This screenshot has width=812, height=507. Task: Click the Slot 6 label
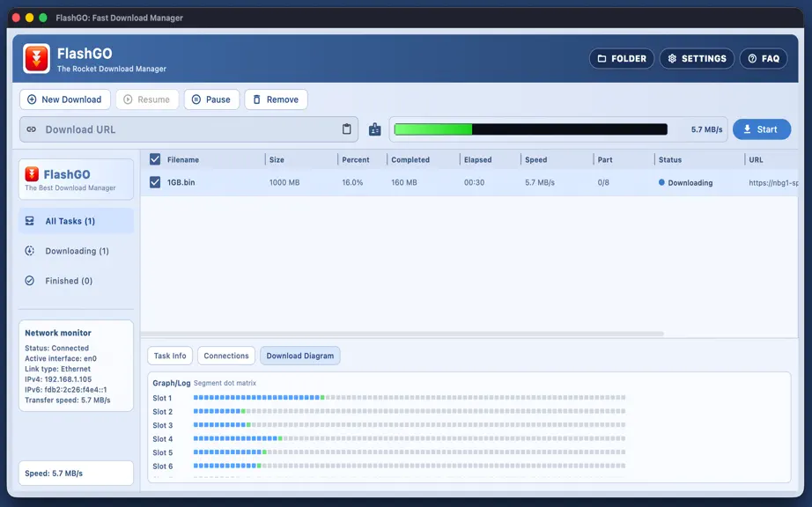162,467
